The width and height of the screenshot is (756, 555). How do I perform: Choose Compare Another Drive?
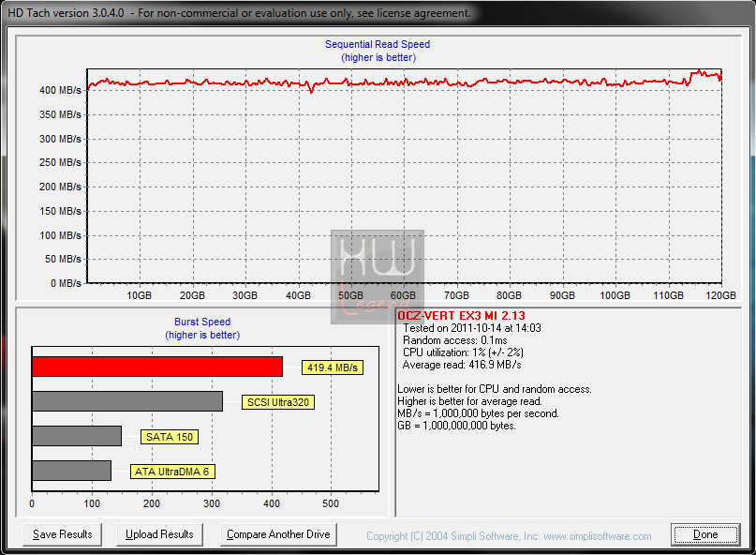278,534
